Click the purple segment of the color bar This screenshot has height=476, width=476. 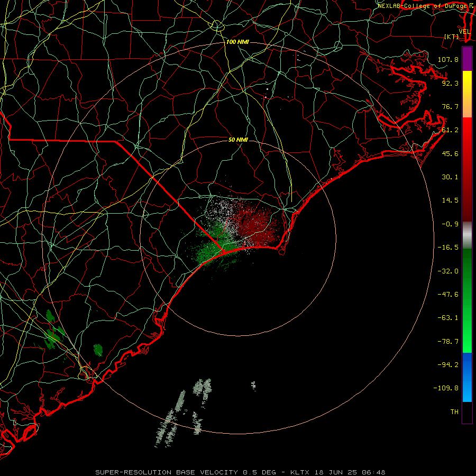(467, 59)
